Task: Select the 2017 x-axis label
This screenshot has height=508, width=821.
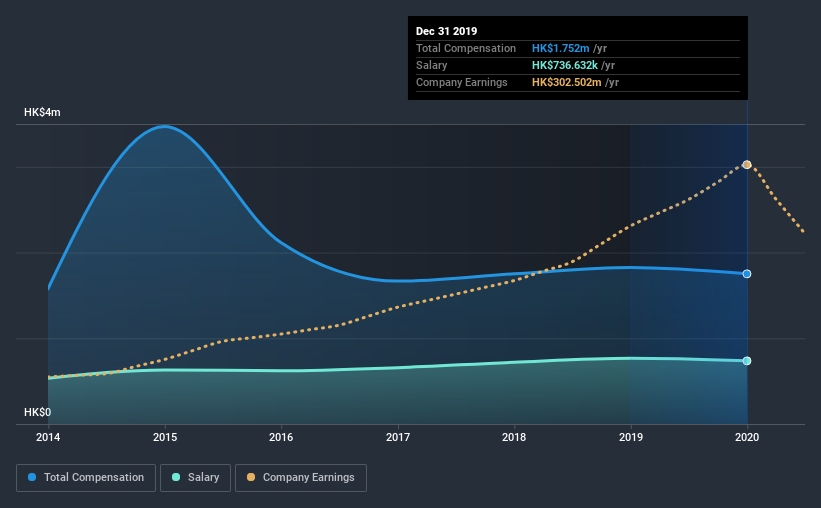Action: [398, 437]
